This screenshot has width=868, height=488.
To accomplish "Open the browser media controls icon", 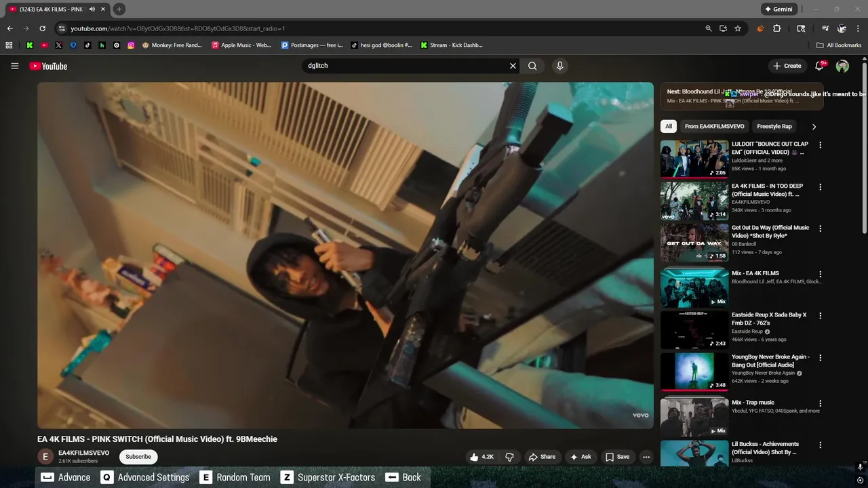I will pyautogui.click(x=825, y=28).
